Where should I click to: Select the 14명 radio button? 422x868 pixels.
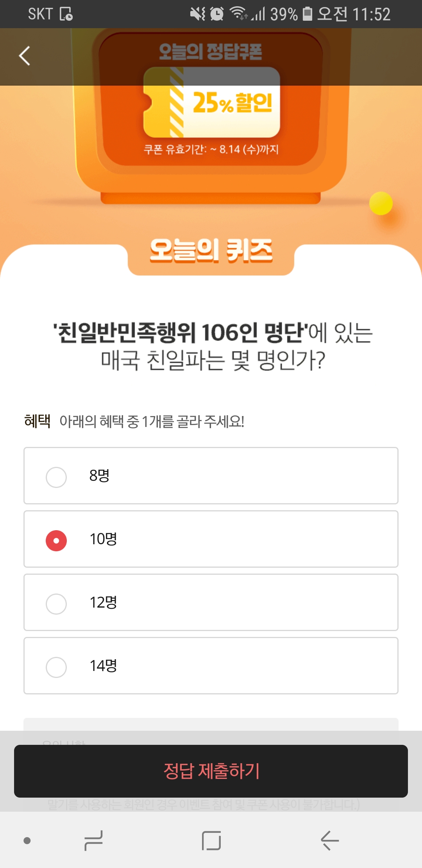point(56,667)
